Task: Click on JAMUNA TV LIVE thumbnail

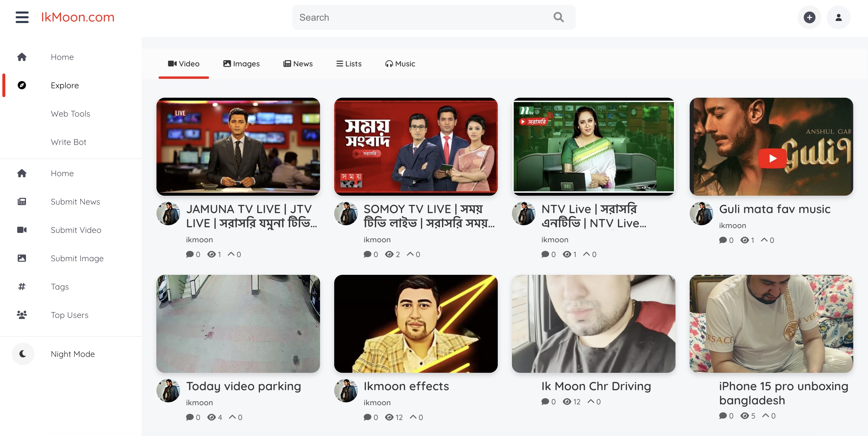Action: coord(238,147)
